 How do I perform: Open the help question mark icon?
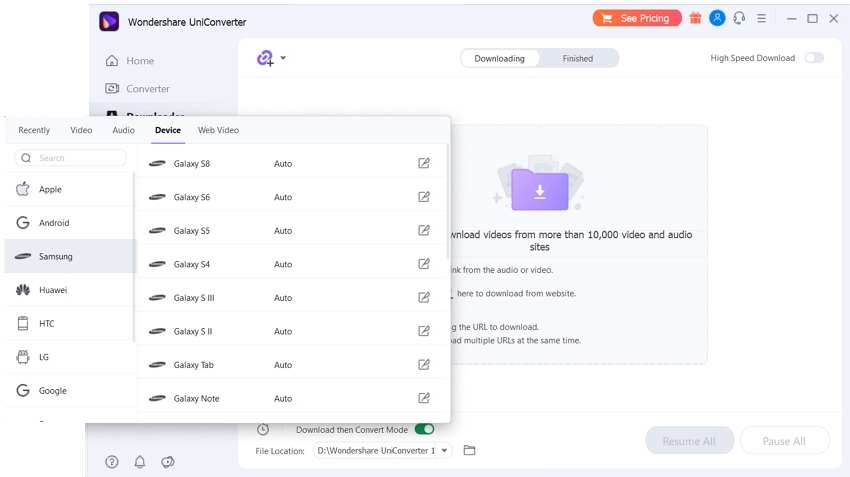(112, 462)
